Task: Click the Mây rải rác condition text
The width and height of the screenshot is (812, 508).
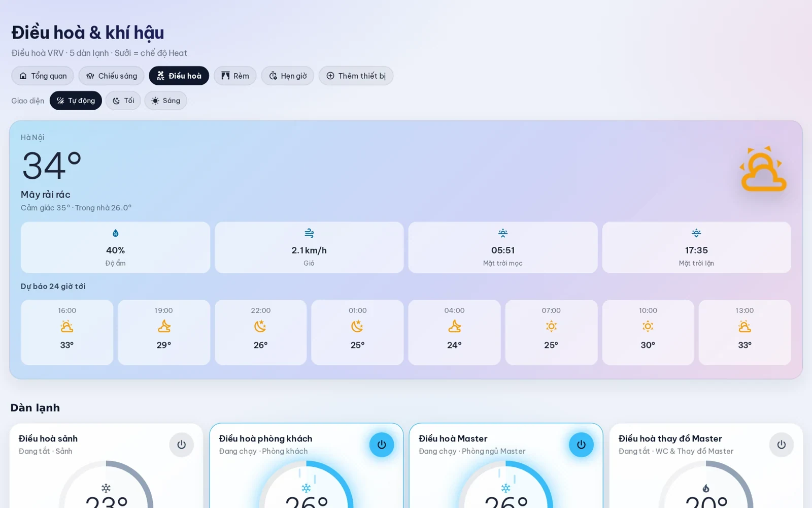Action: 46,195
